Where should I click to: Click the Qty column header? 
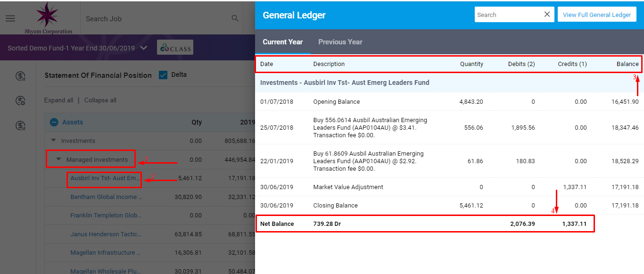197,122
